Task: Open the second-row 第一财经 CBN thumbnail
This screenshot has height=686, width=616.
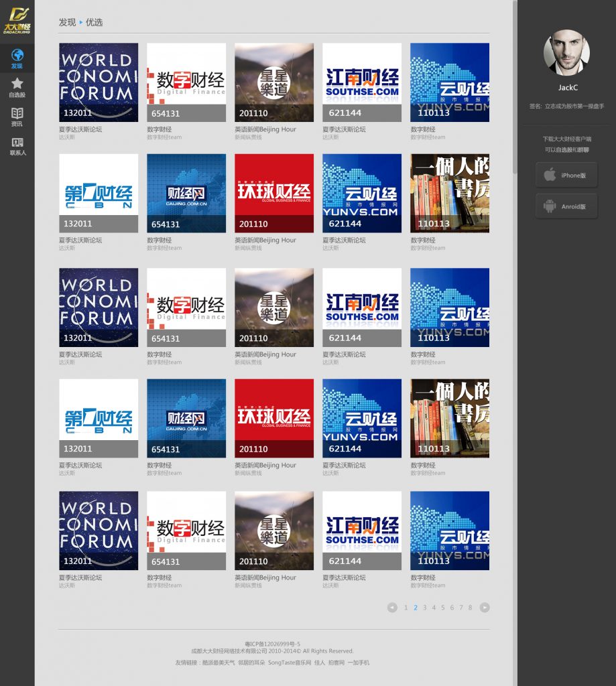Action: pyautogui.click(x=99, y=193)
